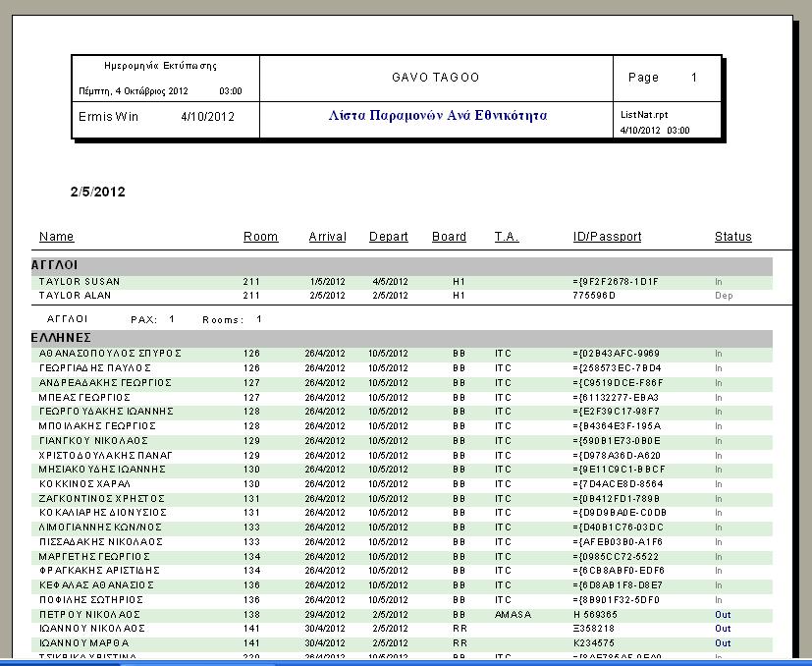Click ID value ={C9519DCE-F86F
812x666 pixels.
click(x=619, y=383)
